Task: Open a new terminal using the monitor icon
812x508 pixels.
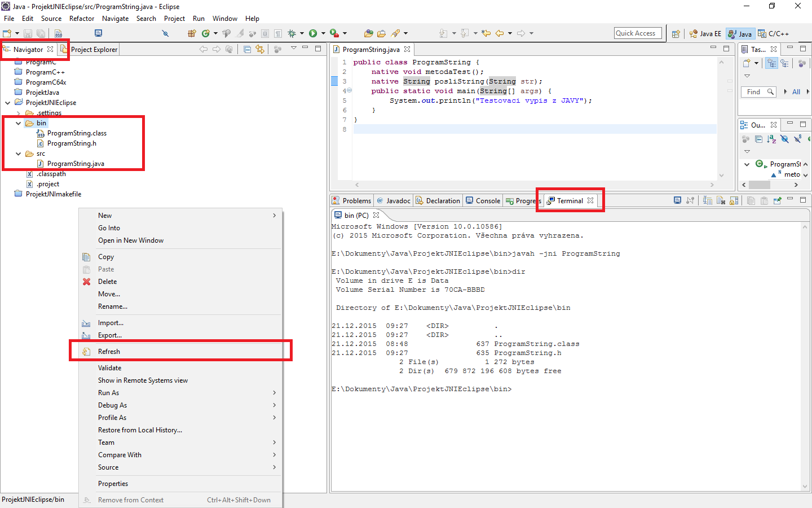Action: [x=677, y=200]
